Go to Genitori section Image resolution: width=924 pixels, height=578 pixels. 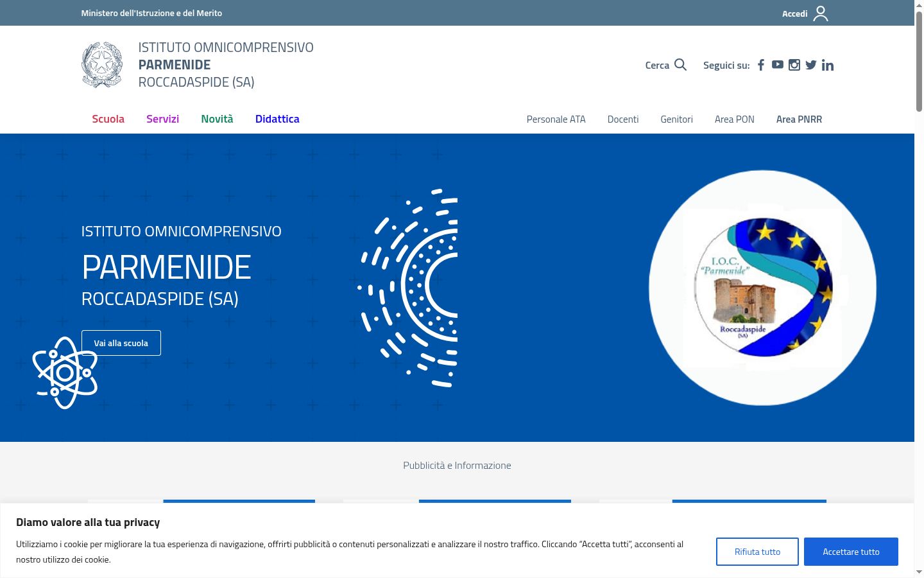(x=677, y=119)
